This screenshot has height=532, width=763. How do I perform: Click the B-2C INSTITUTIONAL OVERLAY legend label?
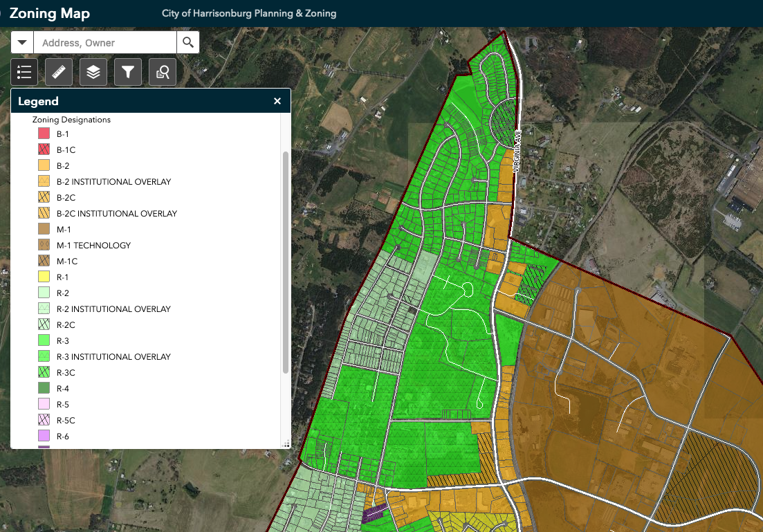click(x=117, y=214)
